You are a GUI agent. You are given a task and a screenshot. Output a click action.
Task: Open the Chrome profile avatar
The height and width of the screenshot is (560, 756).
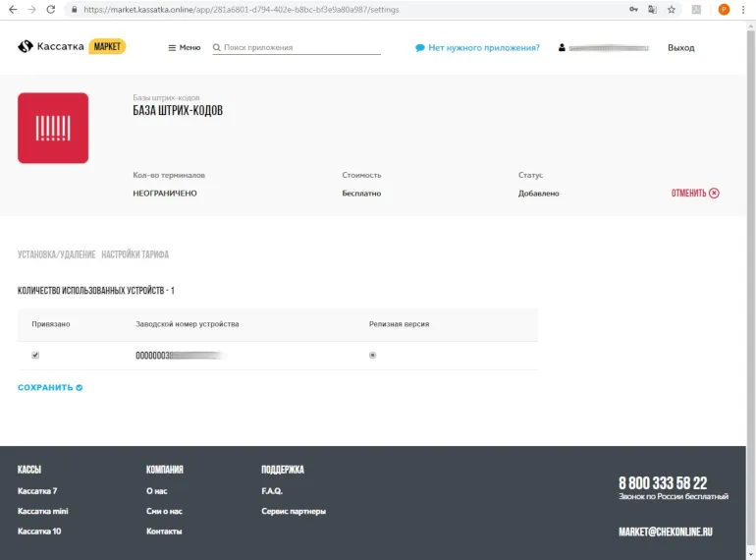tap(724, 9)
